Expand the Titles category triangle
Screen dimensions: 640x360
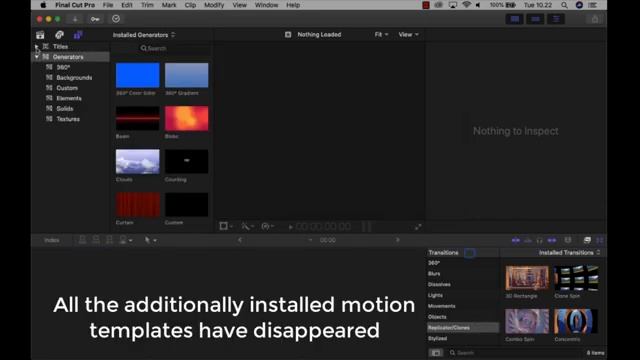coord(36,47)
